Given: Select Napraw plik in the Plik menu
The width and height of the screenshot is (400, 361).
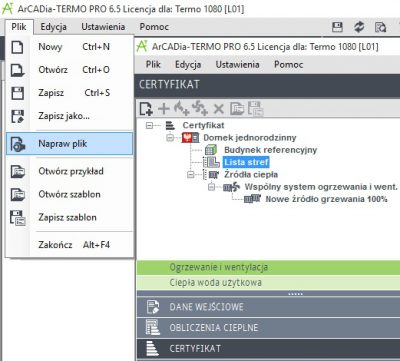Looking at the screenshot, I should coord(69,144).
